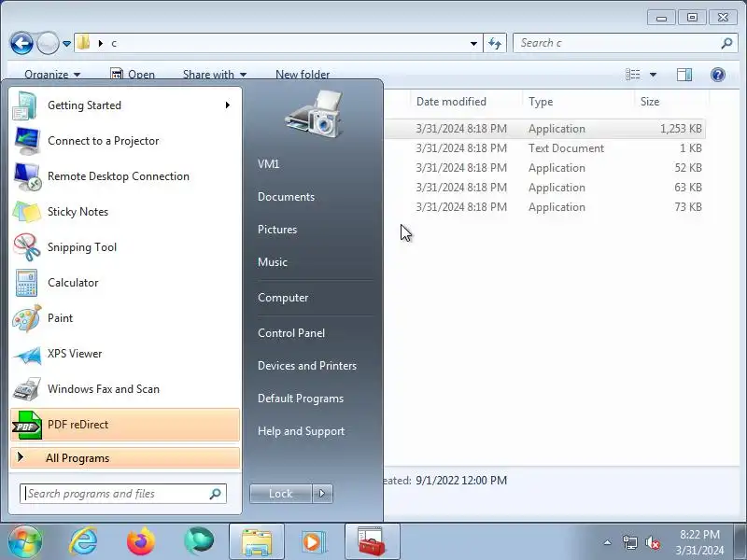Open shutdown options arrow next to Lock
Viewport: 747px width, 560px height.
coord(322,494)
